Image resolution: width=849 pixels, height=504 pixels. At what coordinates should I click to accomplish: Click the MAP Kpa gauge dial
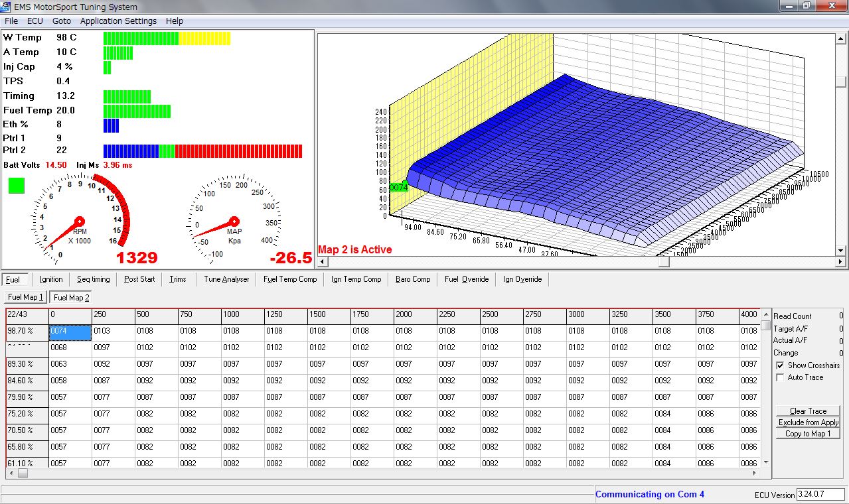(x=234, y=220)
